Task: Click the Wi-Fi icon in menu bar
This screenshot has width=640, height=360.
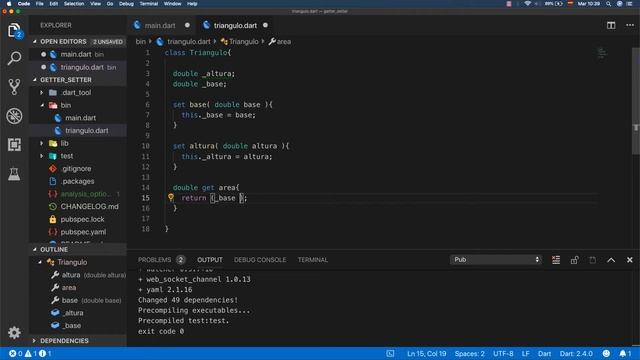Action: (x=527, y=4)
